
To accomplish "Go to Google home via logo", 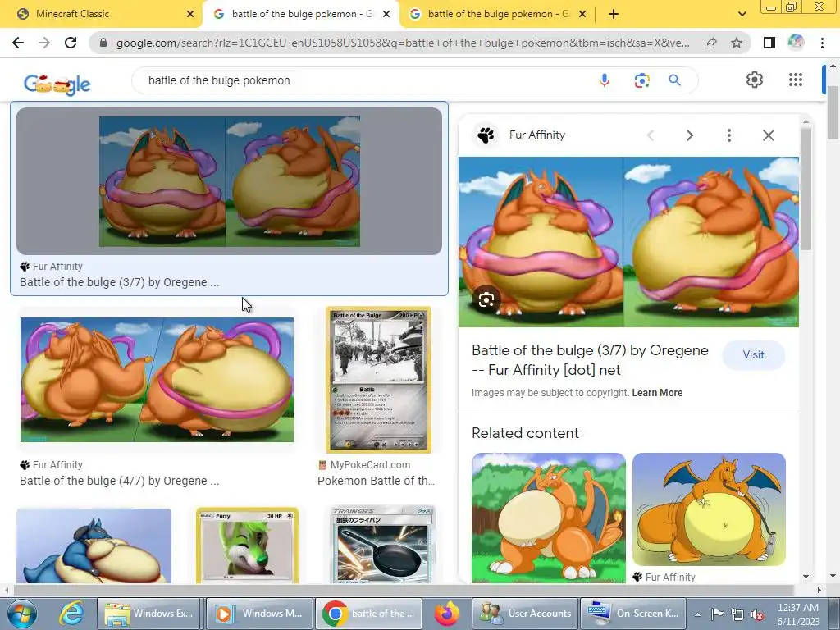I will [x=57, y=83].
